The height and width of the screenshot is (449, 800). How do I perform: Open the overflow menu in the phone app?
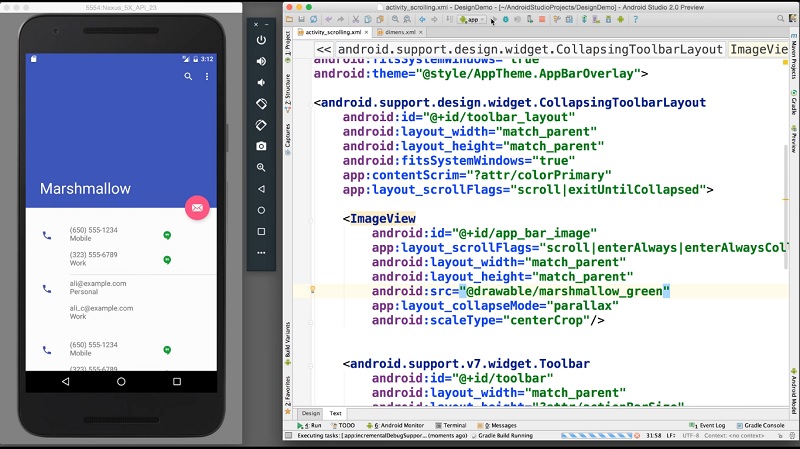207,77
